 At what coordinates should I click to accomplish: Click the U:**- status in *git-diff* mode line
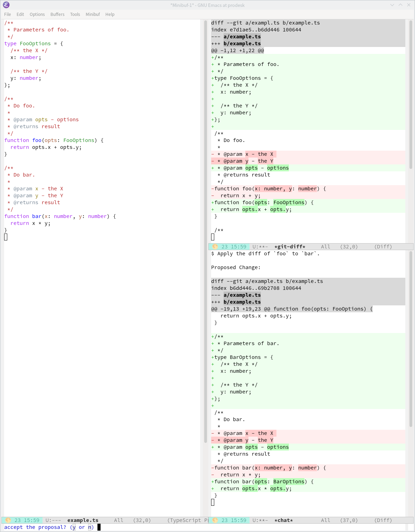260,247
